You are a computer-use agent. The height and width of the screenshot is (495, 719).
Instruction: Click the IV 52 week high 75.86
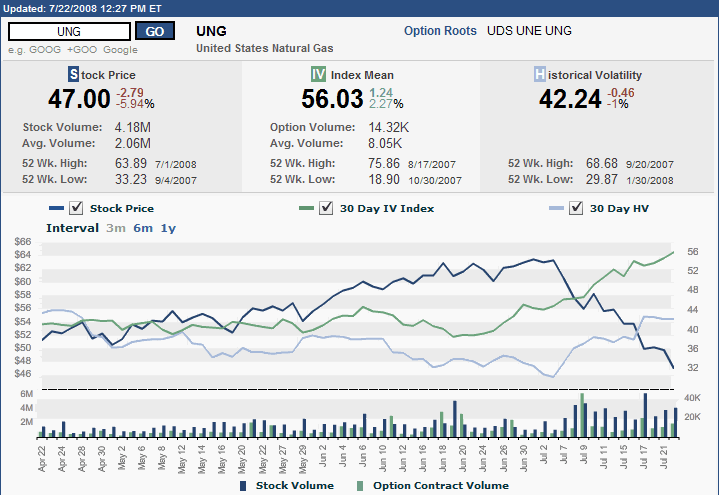pos(384,163)
